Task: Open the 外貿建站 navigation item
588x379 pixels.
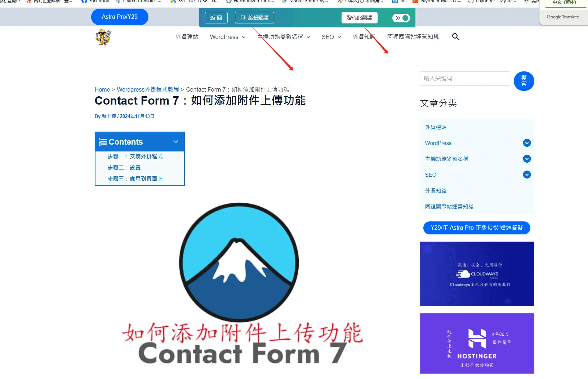Action: point(187,37)
